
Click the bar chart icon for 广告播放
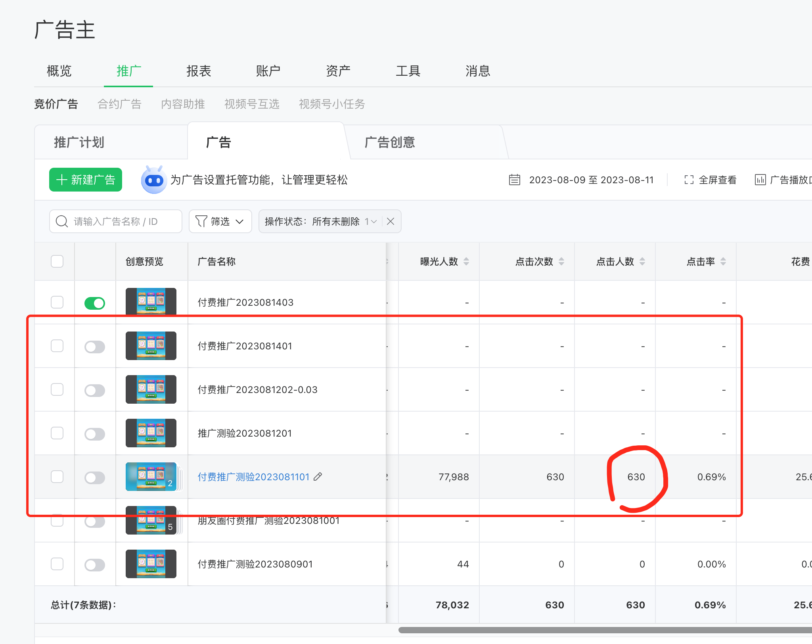click(760, 180)
